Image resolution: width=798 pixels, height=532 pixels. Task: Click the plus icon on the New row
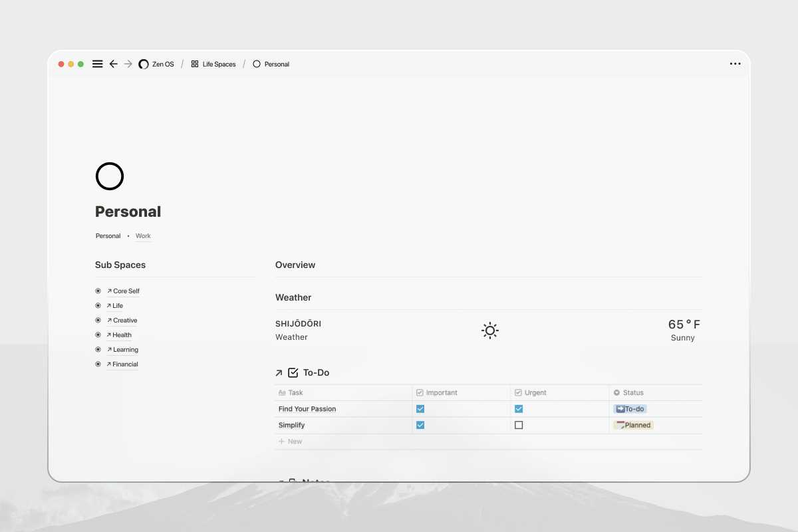(x=282, y=442)
